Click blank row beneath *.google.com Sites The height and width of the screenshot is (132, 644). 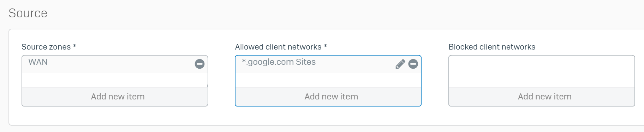point(328,80)
